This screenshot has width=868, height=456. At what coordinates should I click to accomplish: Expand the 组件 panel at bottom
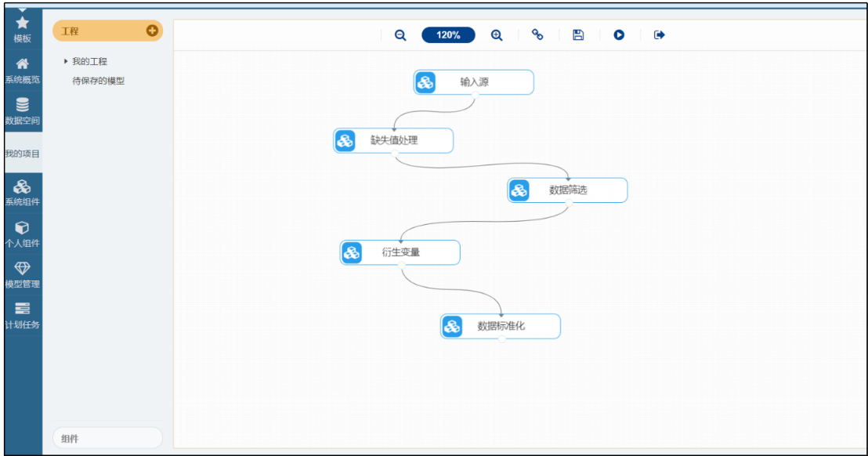coord(107,439)
